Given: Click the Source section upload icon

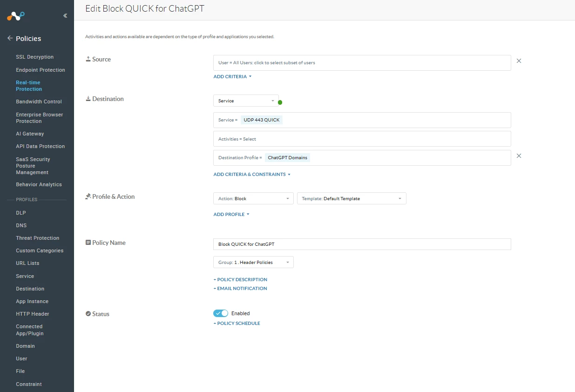Looking at the screenshot, I should [x=88, y=59].
